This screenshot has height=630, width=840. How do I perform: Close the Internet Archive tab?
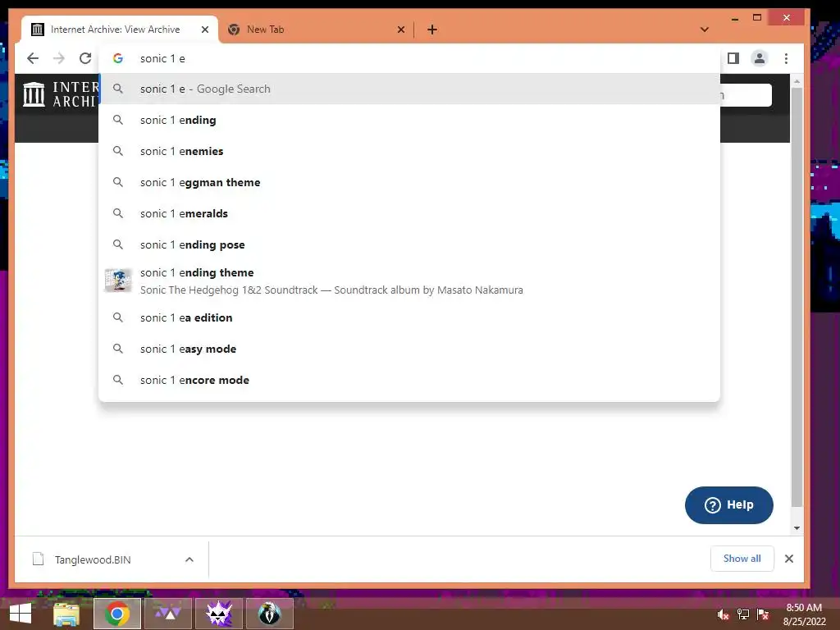(x=204, y=30)
